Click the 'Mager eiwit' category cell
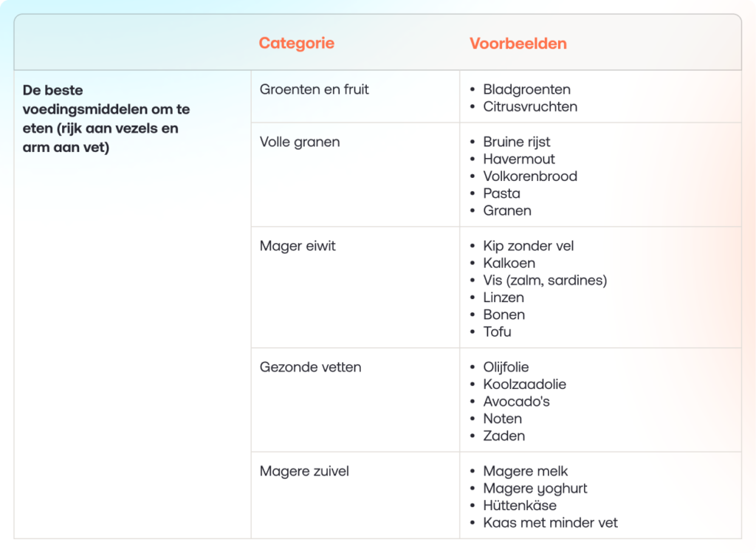This screenshot has height=553, width=756. coord(298,246)
